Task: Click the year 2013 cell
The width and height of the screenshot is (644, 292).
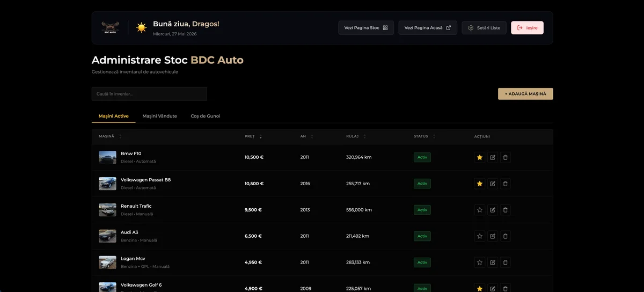Action: point(305,210)
